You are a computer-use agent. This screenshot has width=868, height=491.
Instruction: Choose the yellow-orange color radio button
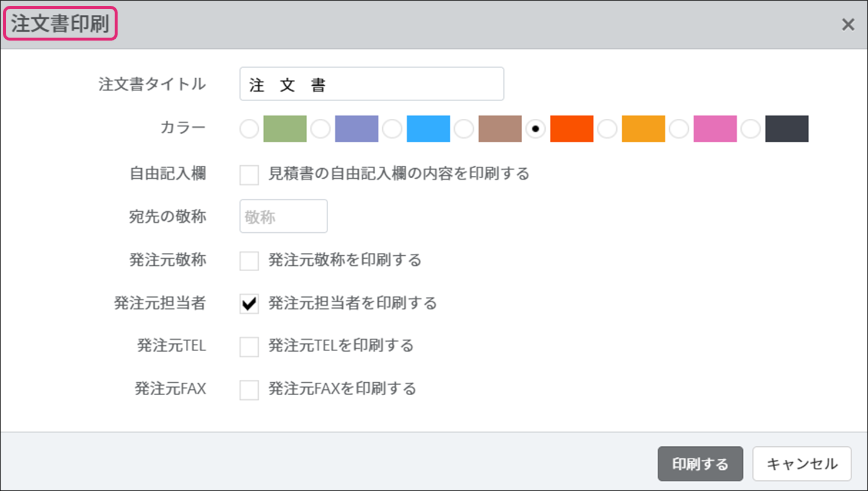(607, 129)
